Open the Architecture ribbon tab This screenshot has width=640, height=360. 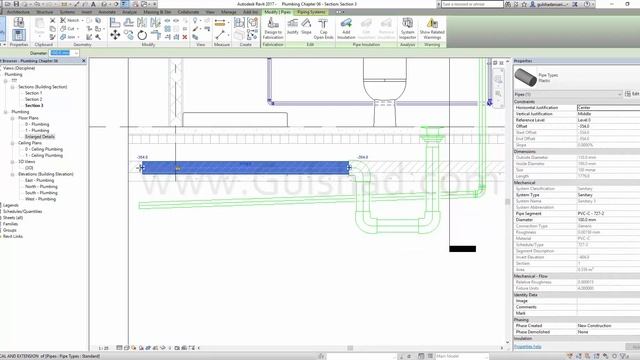click(18, 12)
